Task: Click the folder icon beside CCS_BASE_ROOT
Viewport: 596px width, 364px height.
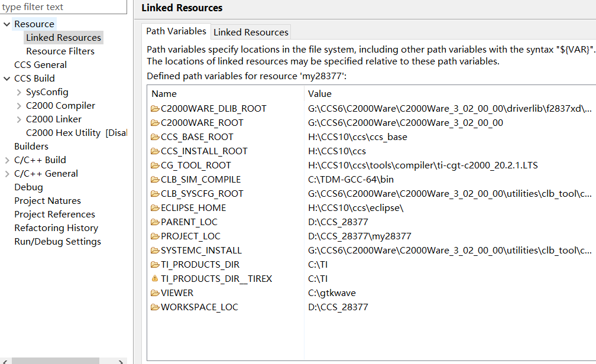Action: [154, 137]
